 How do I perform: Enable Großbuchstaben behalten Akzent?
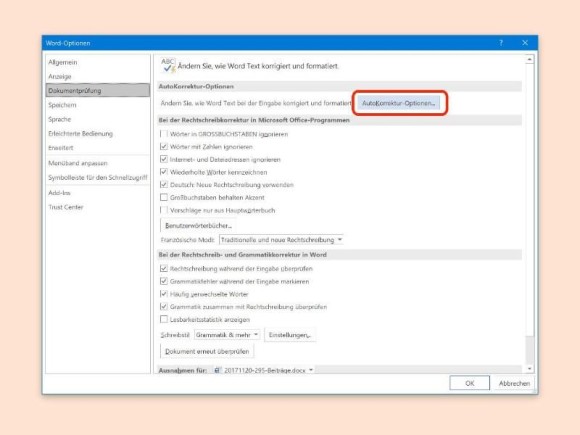click(163, 198)
